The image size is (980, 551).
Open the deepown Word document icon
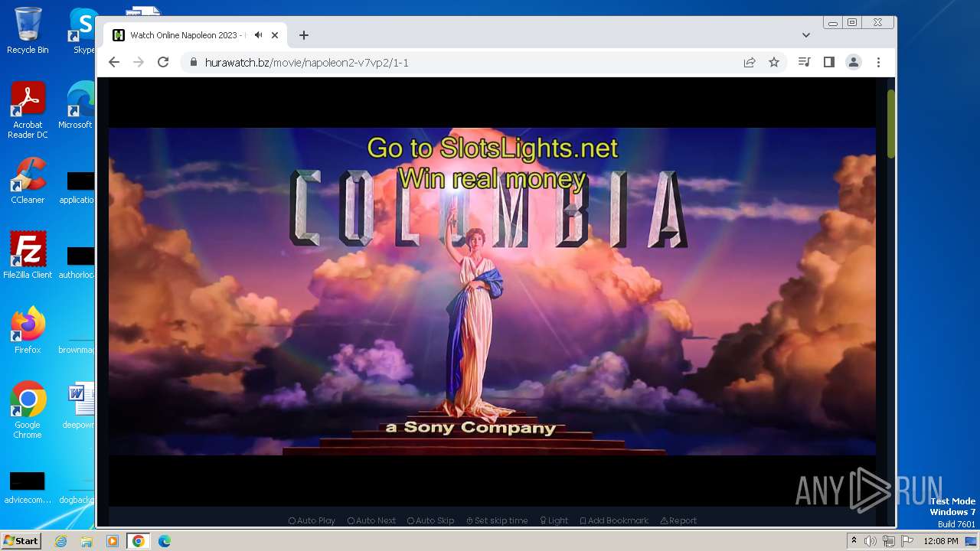click(x=80, y=406)
